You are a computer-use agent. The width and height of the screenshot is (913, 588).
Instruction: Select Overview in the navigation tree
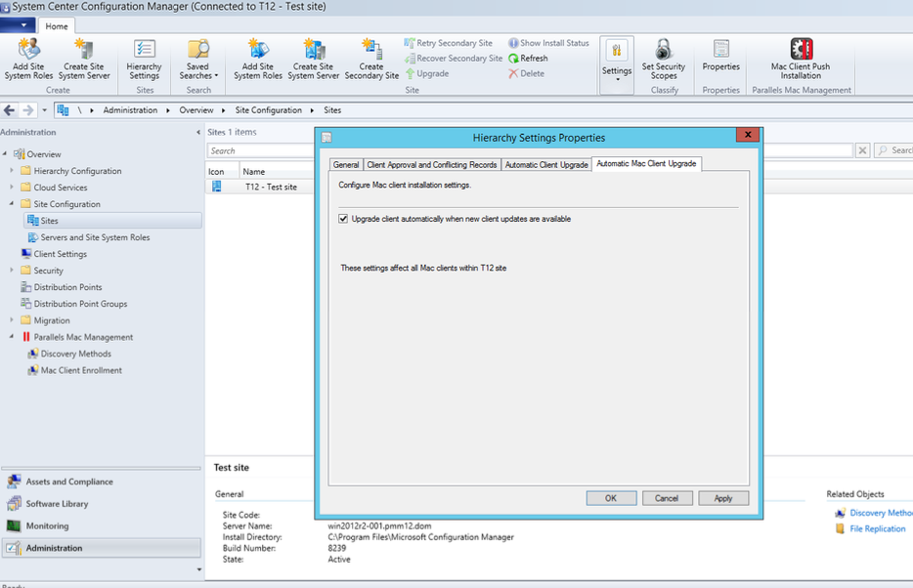pyautogui.click(x=44, y=154)
